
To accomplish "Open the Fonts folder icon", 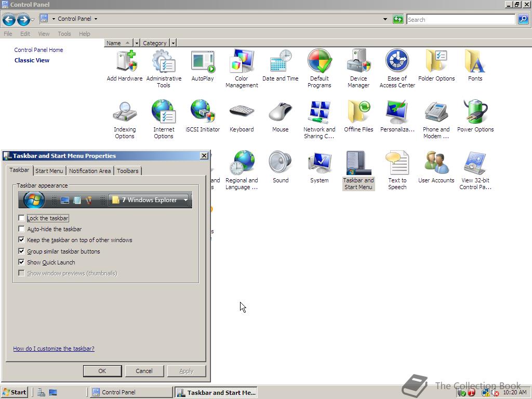I will point(475,66).
